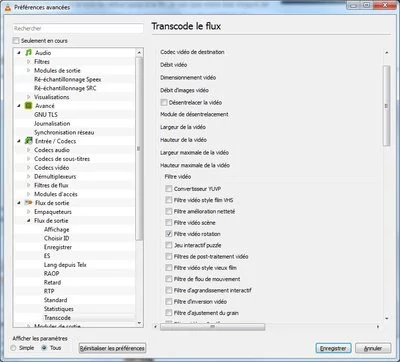400x362 pixels.
Task: Select Transcode in the tree
Action: tap(57, 318)
